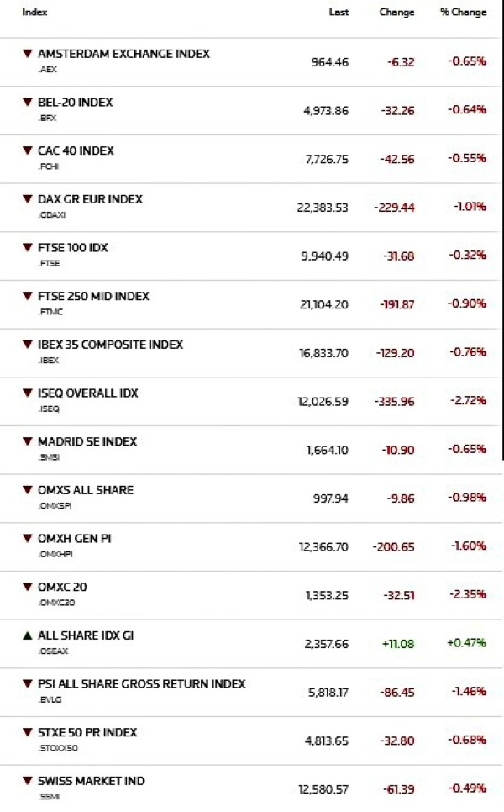Open the IBEX 35 COMPOSITE INDEX link
This screenshot has height=812, width=504.
tap(110, 345)
